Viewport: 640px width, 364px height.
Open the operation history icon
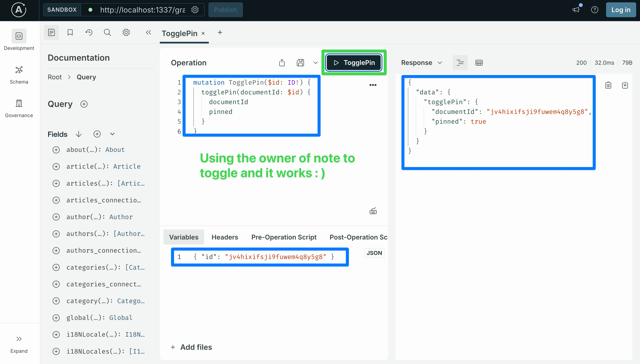click(x=89, y=32)
